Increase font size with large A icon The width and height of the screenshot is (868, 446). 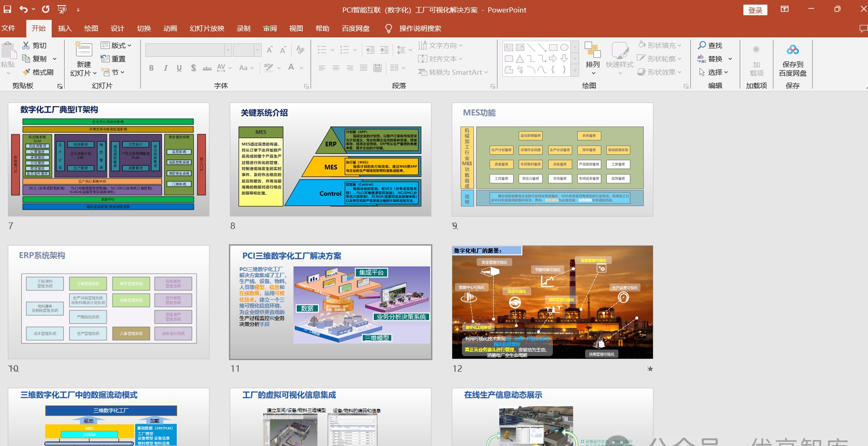pyautogui.click(x=269, y=50)
